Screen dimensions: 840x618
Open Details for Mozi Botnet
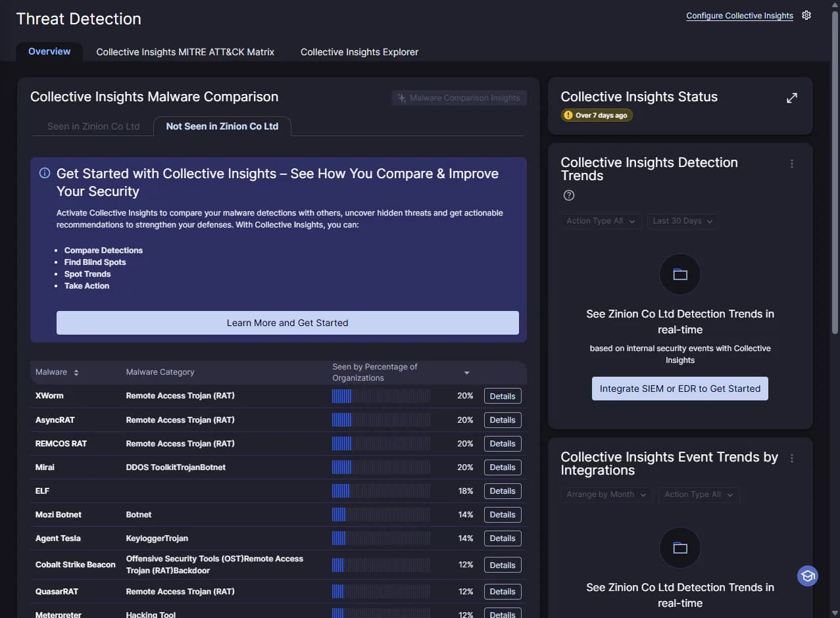(503, 515)
